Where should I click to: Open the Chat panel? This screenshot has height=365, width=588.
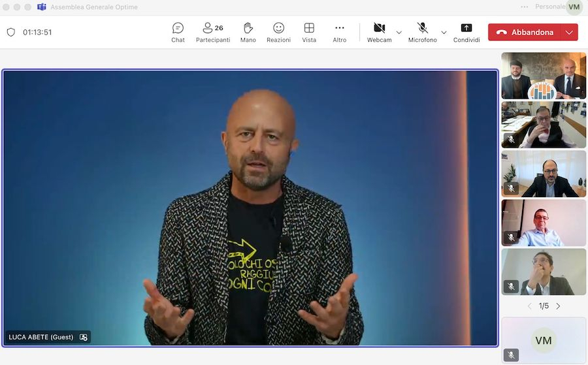tap(178, 32)
